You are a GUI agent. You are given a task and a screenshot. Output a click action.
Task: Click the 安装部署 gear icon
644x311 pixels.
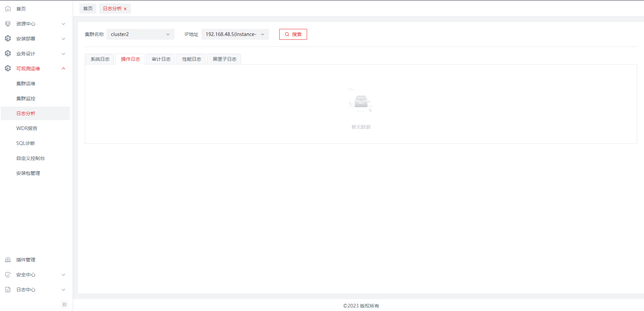click(x=8, y=39)
